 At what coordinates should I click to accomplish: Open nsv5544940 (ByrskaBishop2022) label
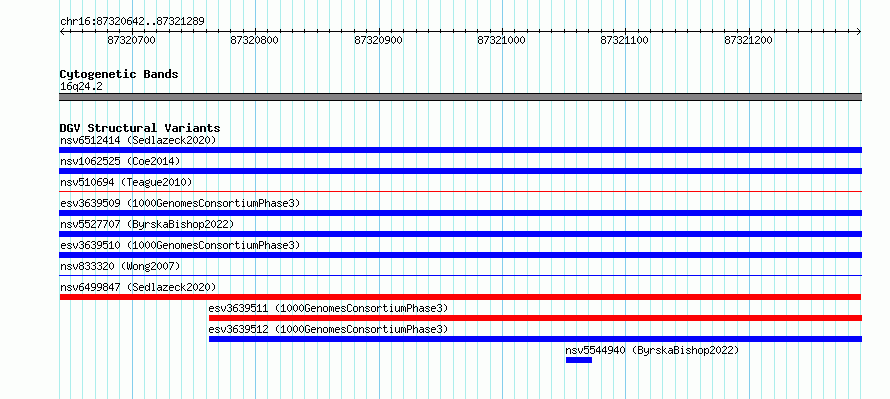click(x=653, y=350)
